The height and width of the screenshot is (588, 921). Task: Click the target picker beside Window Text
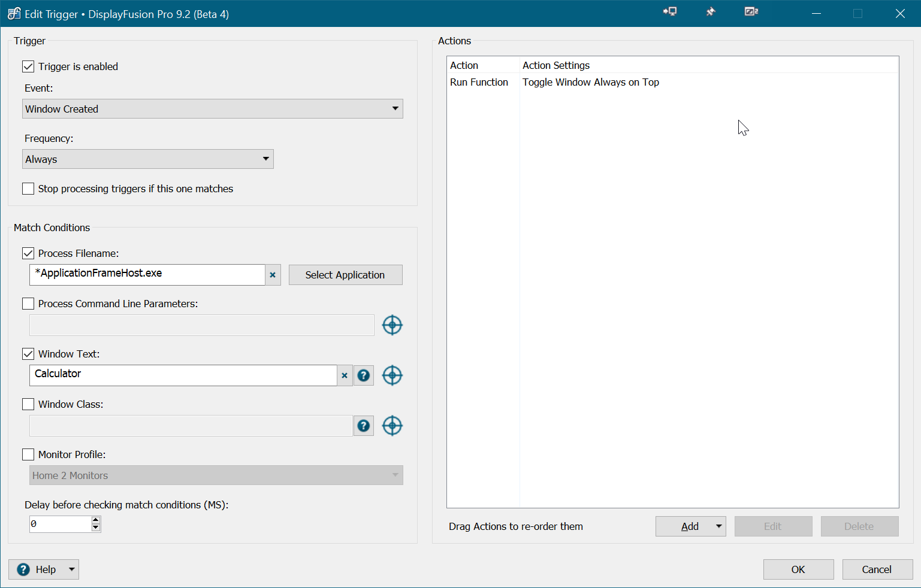pos(392,375)
